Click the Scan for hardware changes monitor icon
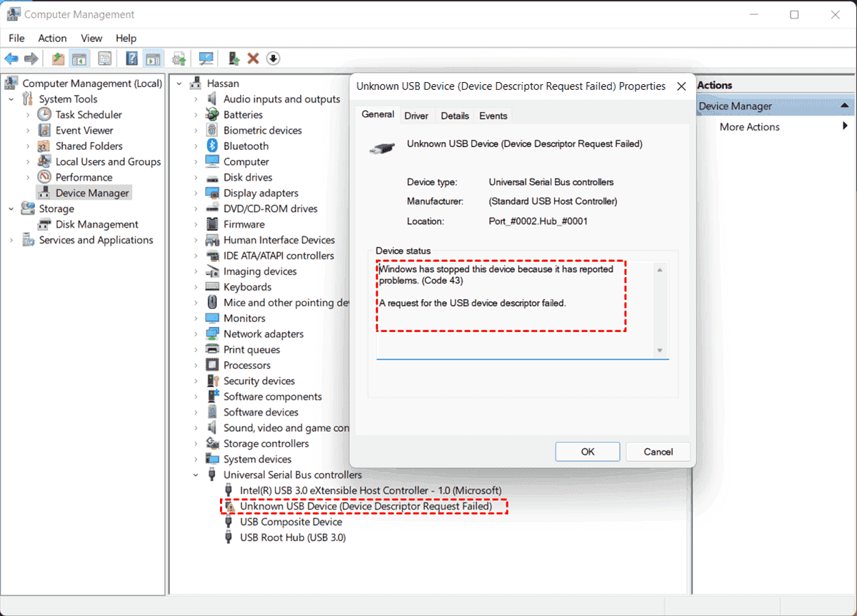Screen dimensions: 857x616 tap(206, 59)
